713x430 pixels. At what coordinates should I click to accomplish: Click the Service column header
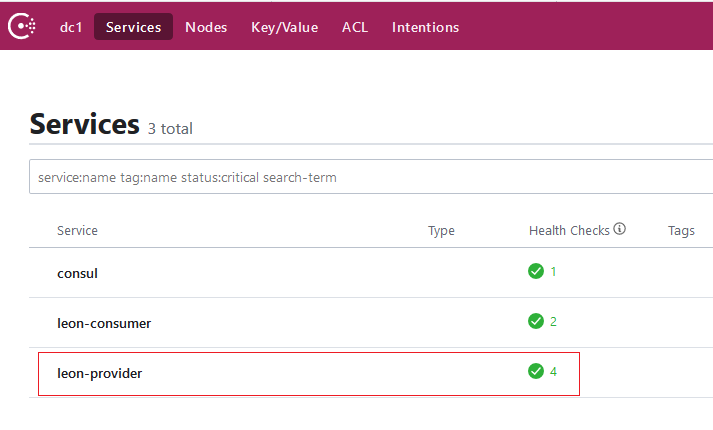point(77,231)
